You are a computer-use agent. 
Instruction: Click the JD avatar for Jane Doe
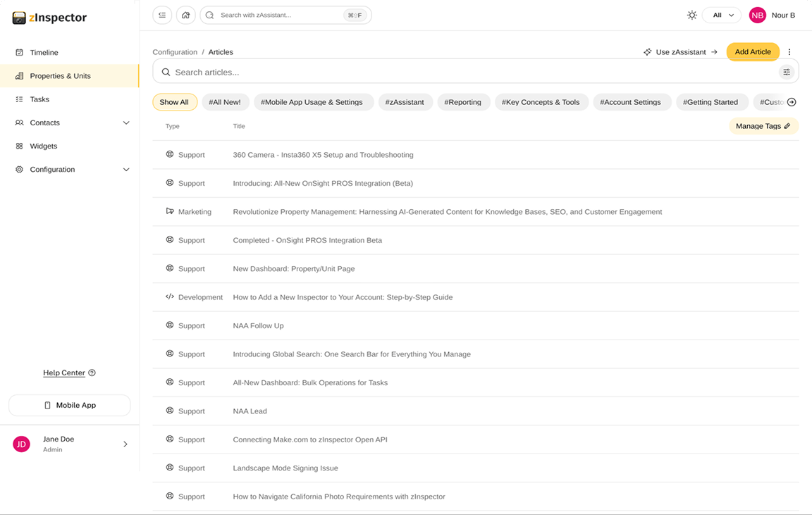[x=21, y=444]
